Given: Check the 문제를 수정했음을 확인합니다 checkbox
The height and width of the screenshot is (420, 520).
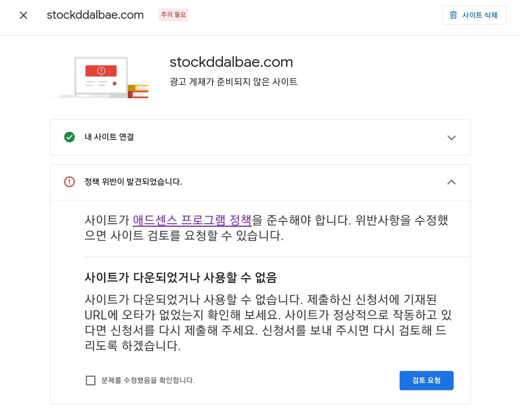Looking at the screenshot, I should click(x=91, y=380).
